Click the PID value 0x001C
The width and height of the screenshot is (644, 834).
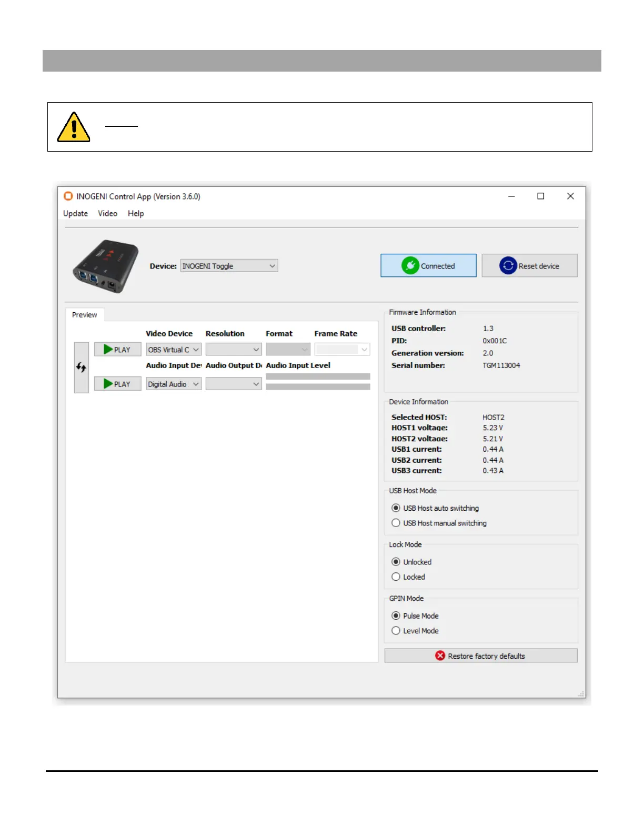495,341
